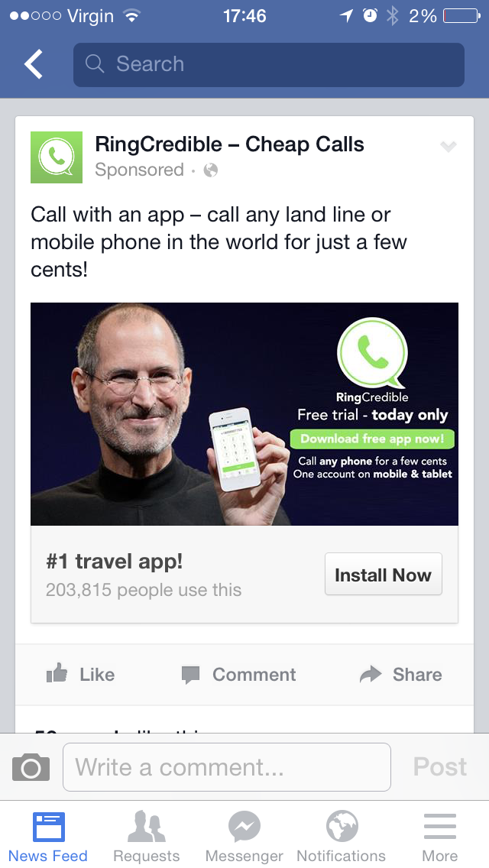Tap the back arrow icon
The width and height of the screenshot is (489, 868).
coord(33,63)
